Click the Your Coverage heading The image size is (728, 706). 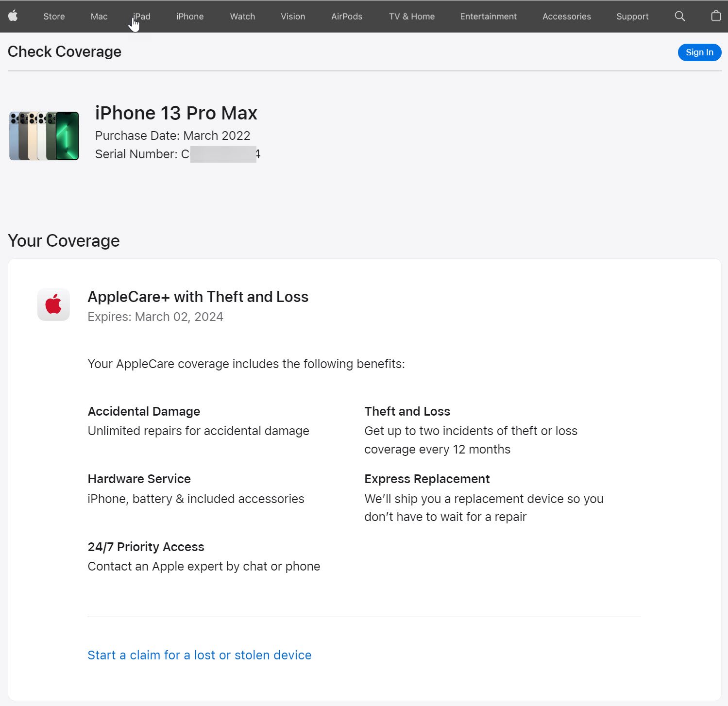click(64, 241)
